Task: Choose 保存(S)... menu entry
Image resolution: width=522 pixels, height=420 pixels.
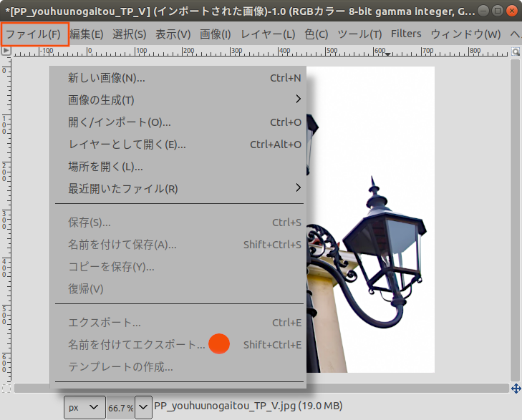Action: tap(178, 222)
